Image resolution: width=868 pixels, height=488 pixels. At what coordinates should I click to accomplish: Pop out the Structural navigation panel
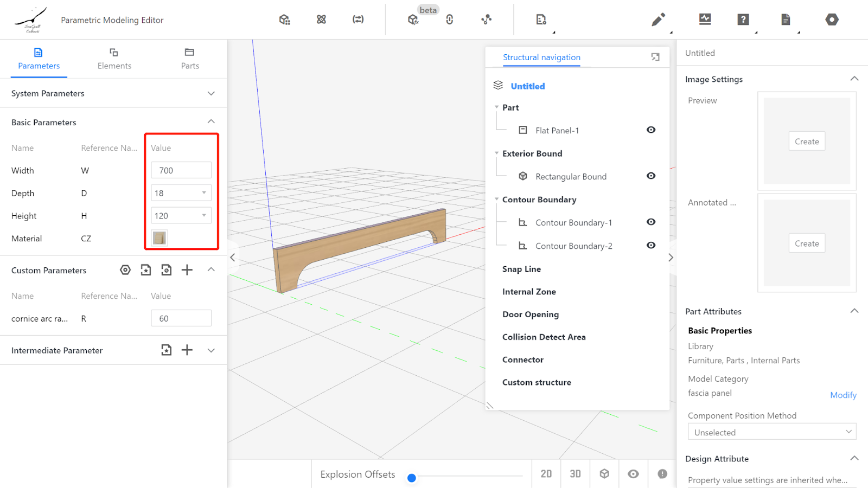point(655,57)
